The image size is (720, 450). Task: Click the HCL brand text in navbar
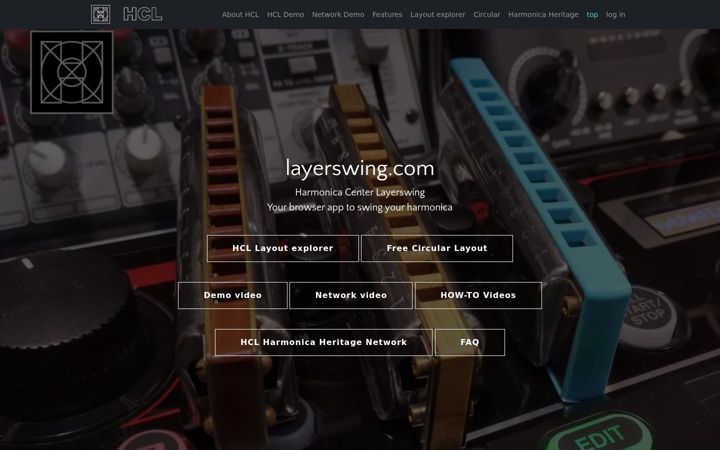pyautogui.click(x=142, y=14)
